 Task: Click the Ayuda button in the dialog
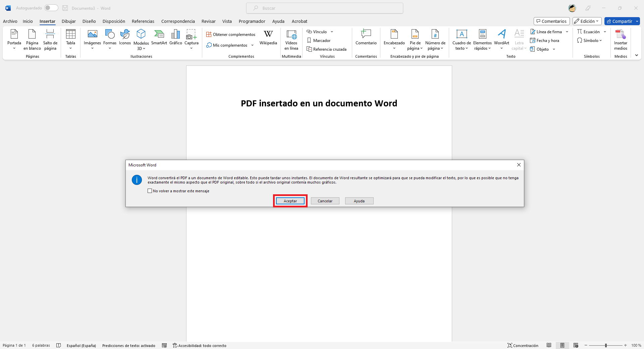359,201
